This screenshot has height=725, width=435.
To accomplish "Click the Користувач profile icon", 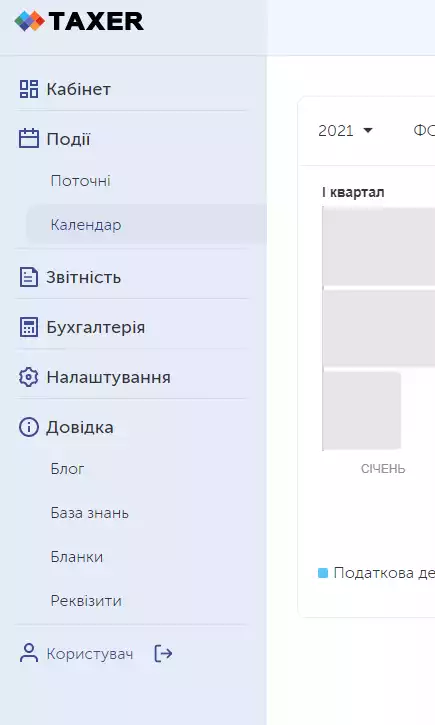I will 29,653.
